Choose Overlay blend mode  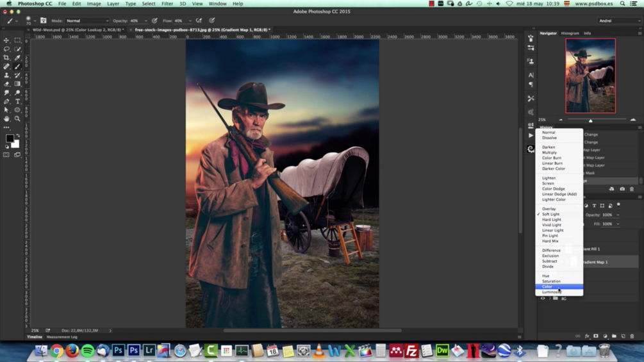(x=559, y=209)
